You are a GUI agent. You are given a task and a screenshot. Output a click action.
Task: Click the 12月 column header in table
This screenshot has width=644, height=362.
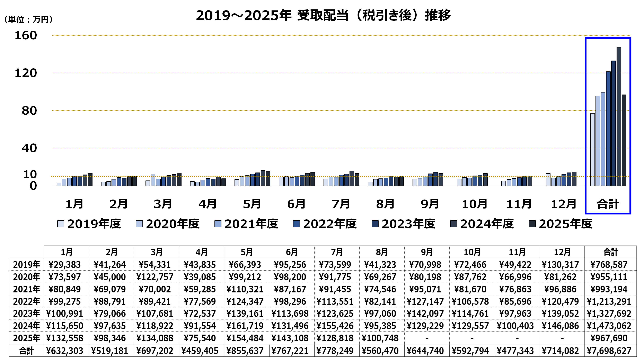coord(562,252)
